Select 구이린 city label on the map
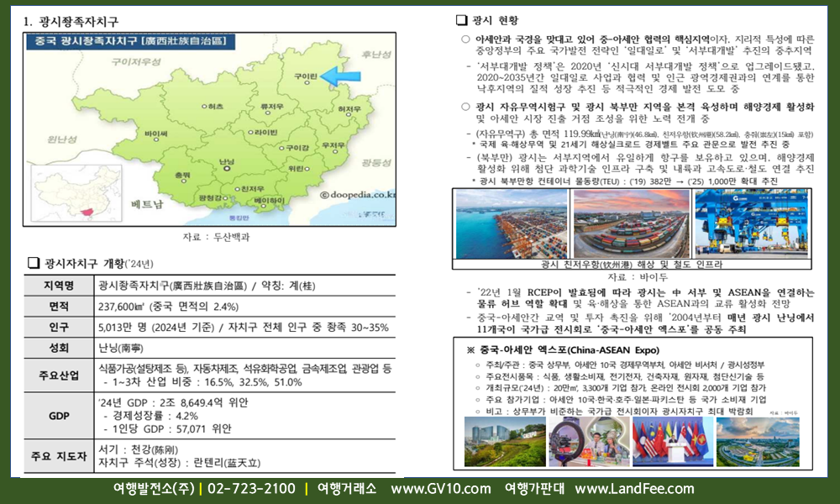Image resolution: width=840 pixels, height=504 pixels. (306, 77)
